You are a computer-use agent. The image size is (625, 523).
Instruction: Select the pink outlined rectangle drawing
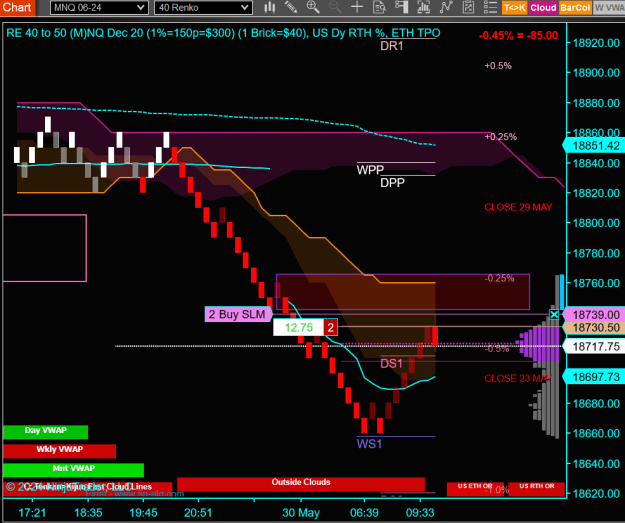click(x=45, y=248)
